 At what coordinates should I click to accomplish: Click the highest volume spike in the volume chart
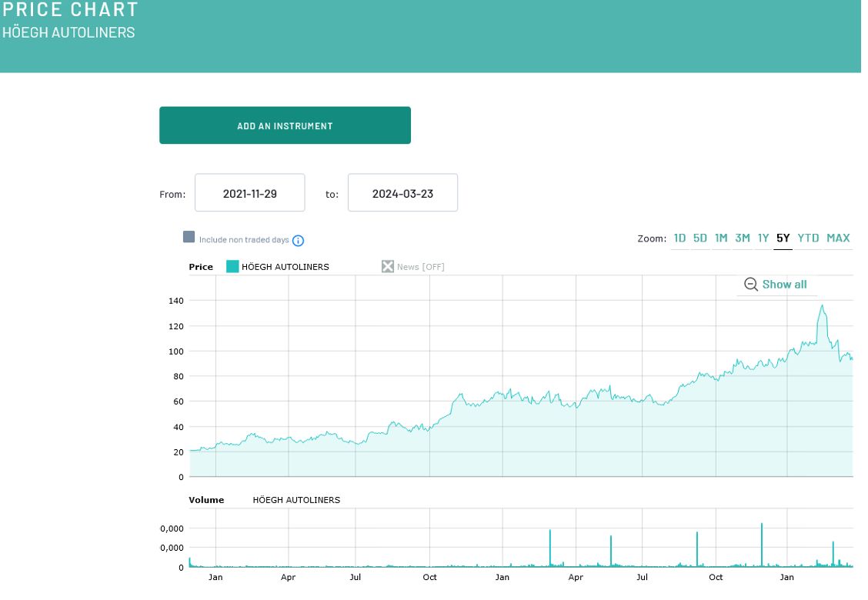coord(762,545)
